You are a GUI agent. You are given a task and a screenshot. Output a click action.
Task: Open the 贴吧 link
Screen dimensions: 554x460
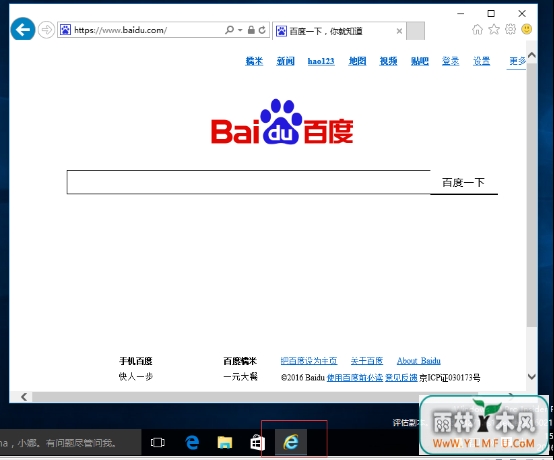tap(420, 61)
